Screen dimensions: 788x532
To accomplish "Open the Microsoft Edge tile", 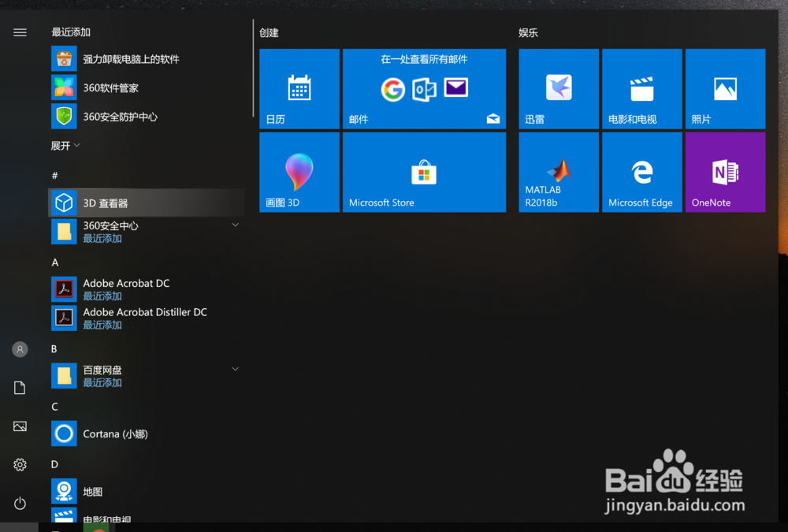I will tap(641, 172).
